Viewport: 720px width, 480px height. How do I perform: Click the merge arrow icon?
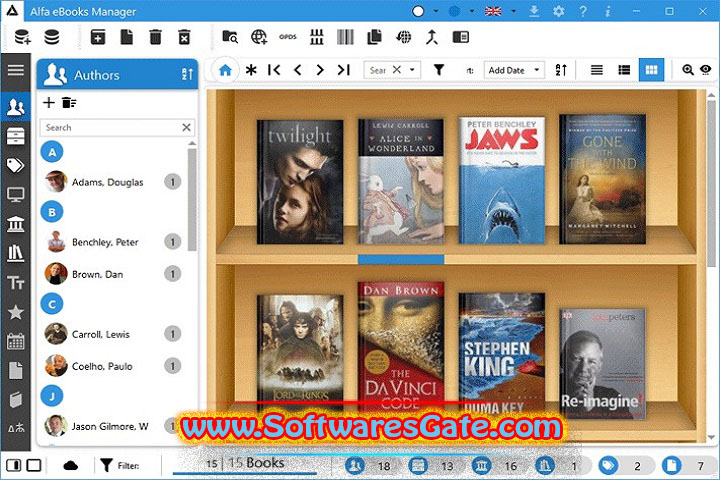point(432,37)
